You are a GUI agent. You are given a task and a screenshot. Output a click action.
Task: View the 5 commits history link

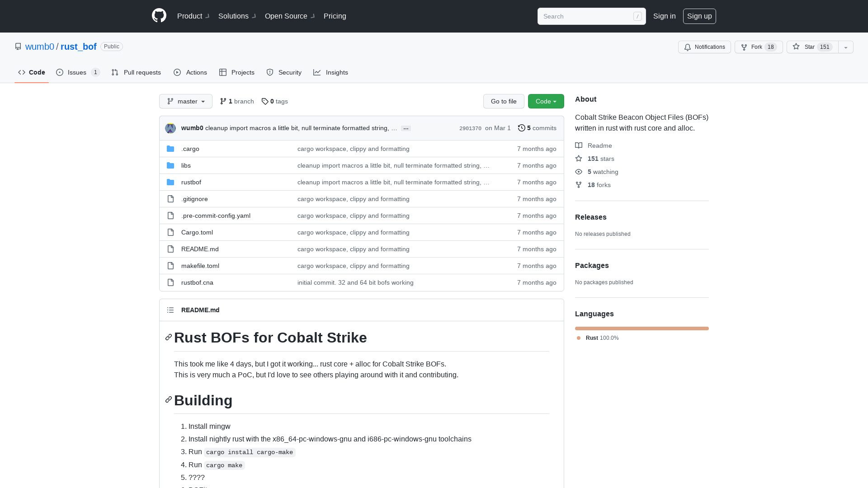537,128
